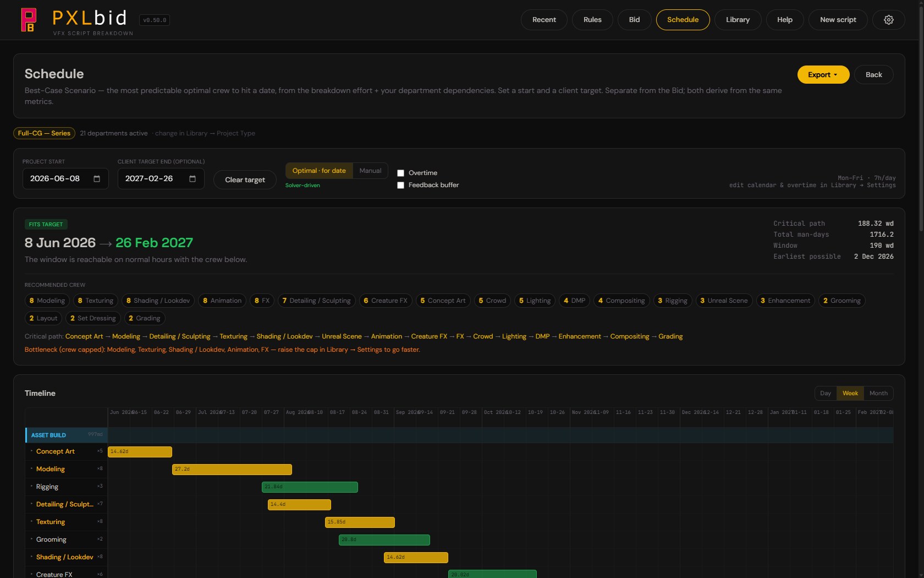Open the Library tab
924x578 pixels.
tap(738, 20)
